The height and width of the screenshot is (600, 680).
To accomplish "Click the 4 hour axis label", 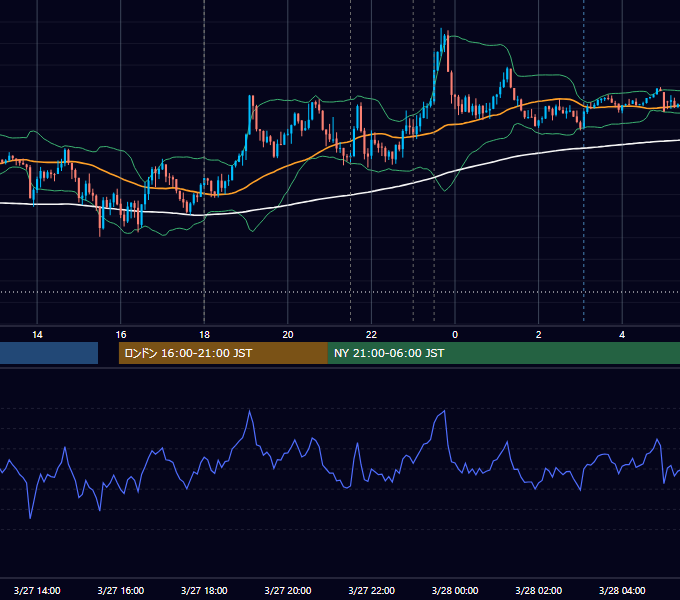I will pyautogui.click(x=622, y=335).
